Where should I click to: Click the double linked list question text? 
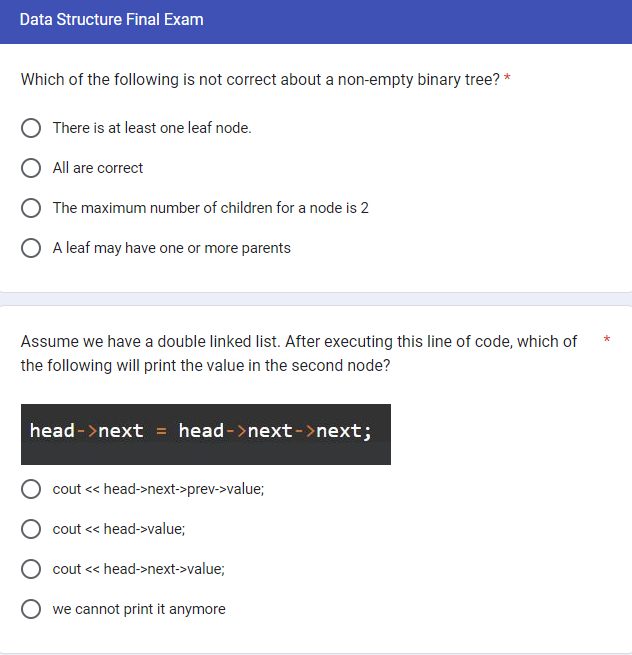[x=298, y=353]
